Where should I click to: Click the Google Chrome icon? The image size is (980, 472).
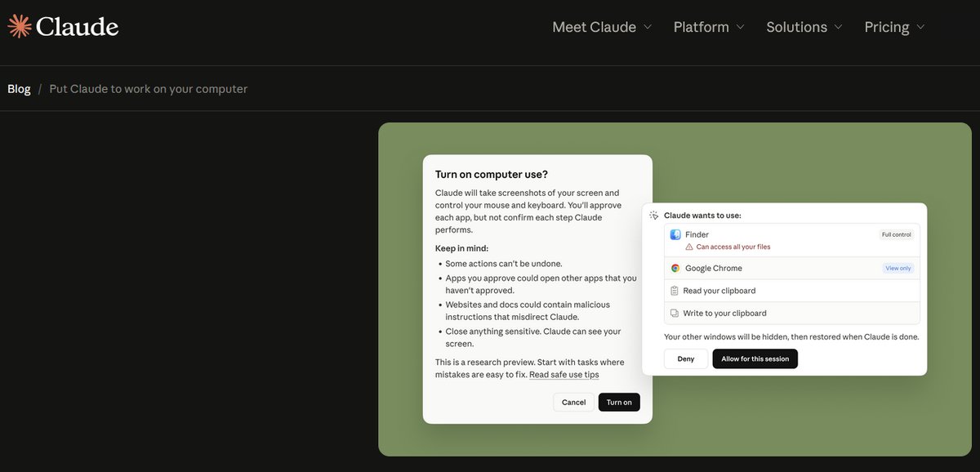coord(675,268)
